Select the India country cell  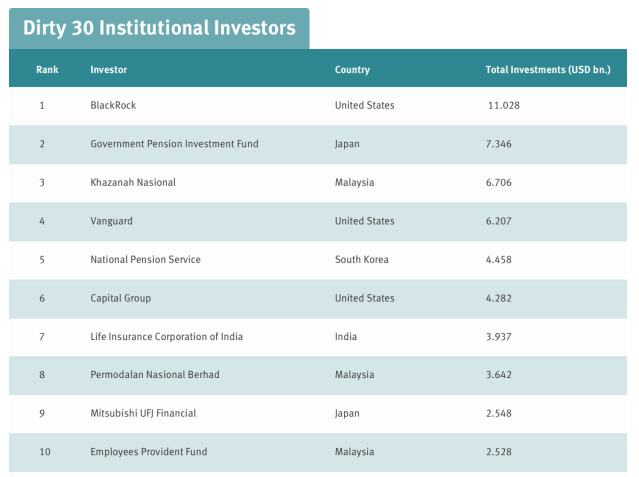(x=346, y=336)
